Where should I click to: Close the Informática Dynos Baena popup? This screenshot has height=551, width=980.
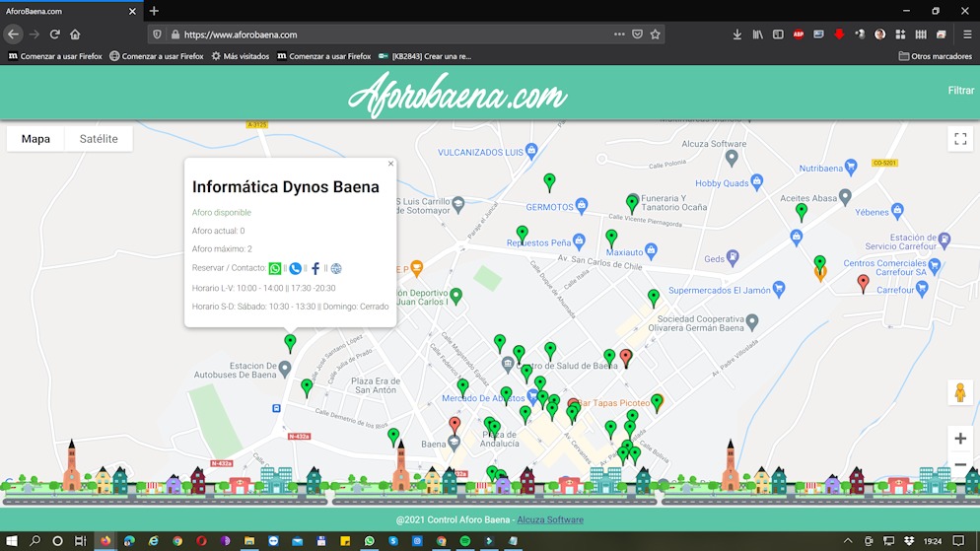point(390,164)
